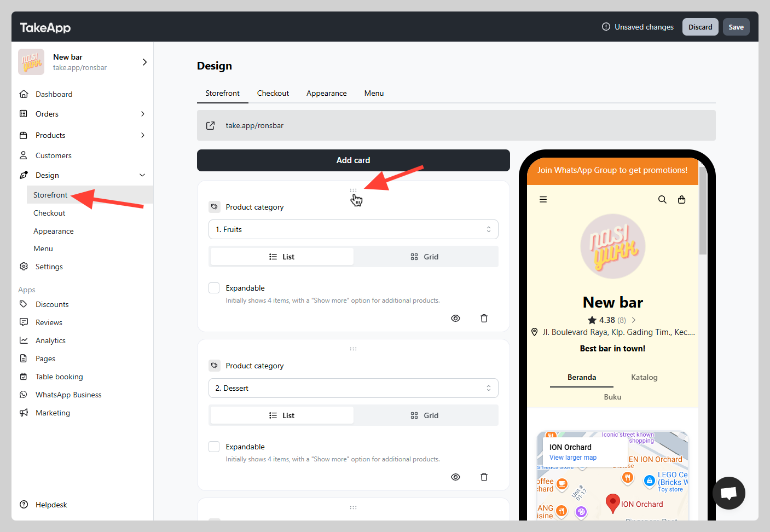The height and width of the screenshot is (532, 770).
Task: Toggle visibility of Fruits category card
Action: coord(455,318)
